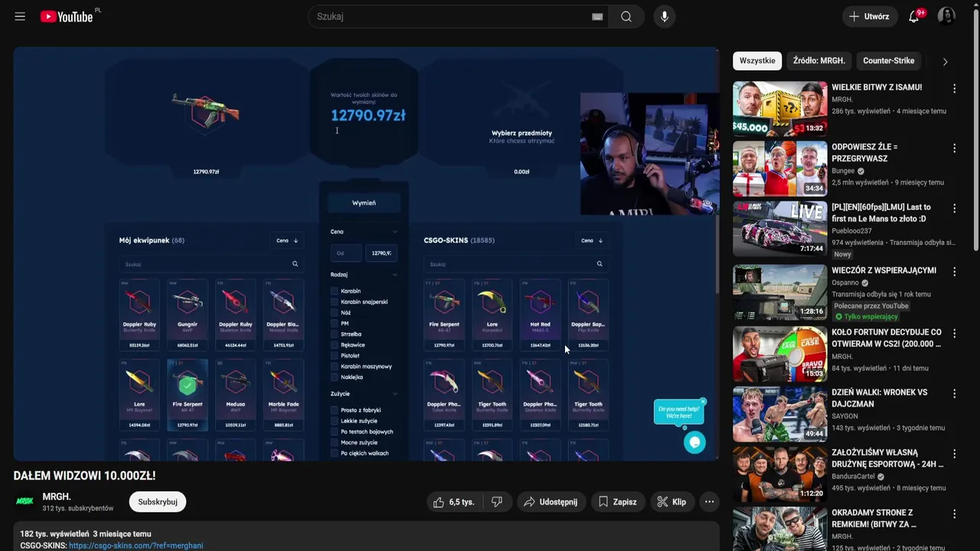Go to YouTube home via logo
Viewport: 980px width, 551px height.
pyautogui.click(x=67, y=16)
